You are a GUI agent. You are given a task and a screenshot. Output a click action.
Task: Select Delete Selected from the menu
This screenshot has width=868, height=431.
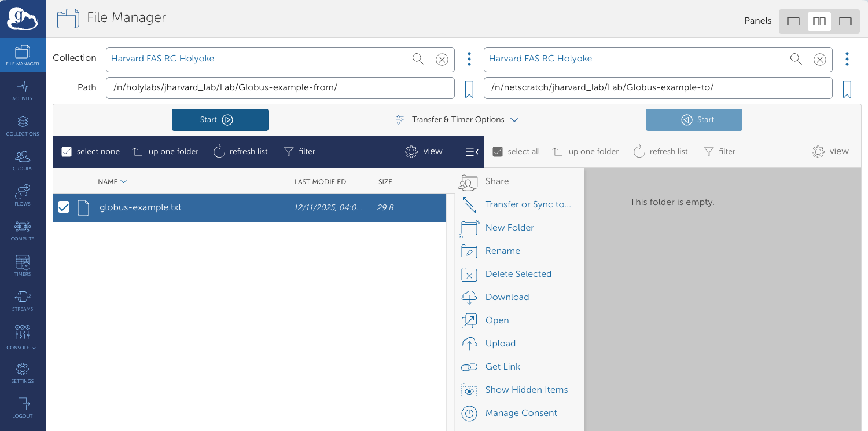pos(518,274)
